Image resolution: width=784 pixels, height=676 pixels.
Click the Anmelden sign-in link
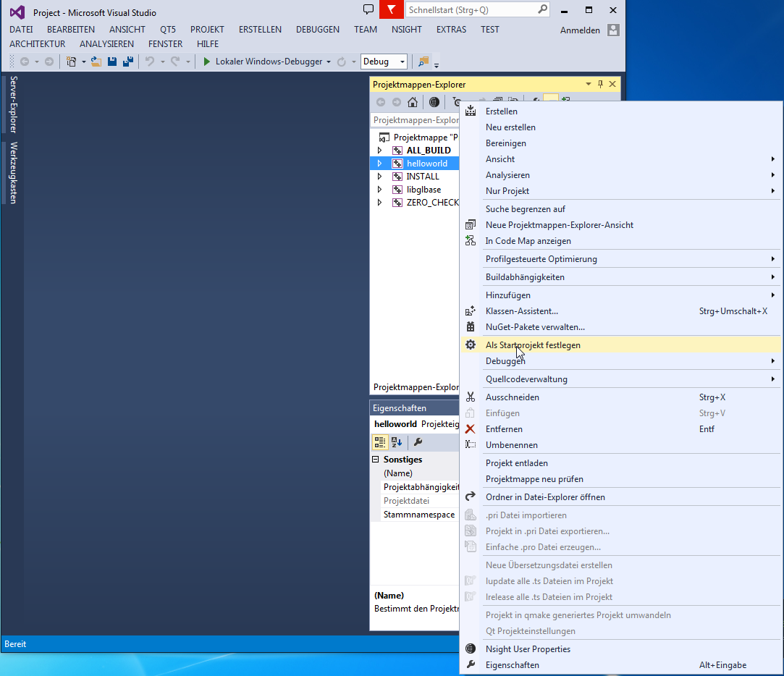[580, 30]
